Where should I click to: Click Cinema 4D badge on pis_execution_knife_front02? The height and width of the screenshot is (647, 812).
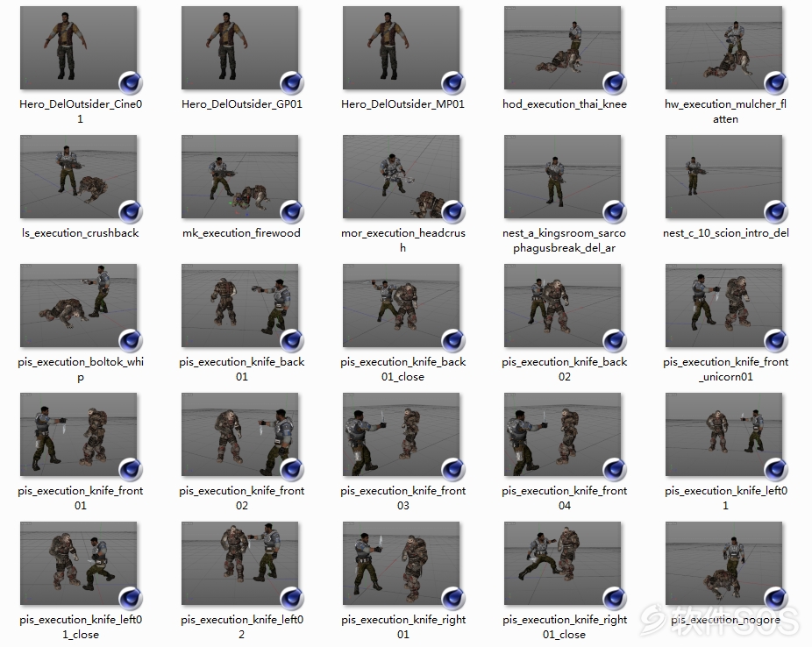click(x=292, y=470)
